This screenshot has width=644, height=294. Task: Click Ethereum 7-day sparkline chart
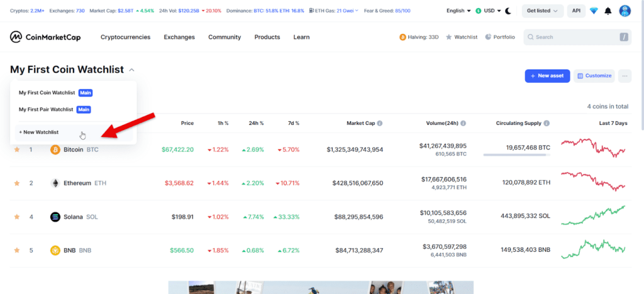coord(593,182)
